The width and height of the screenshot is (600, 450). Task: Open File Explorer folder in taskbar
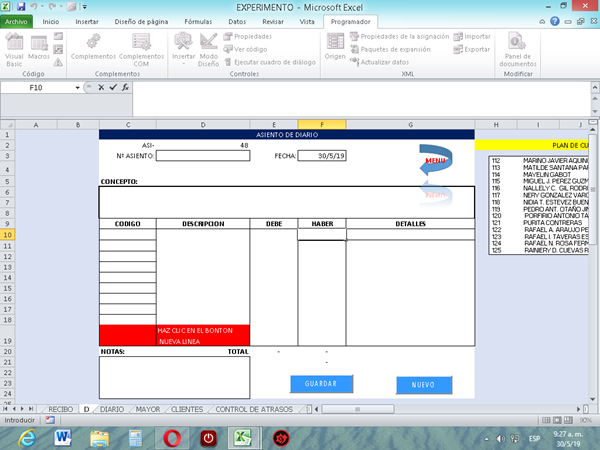point(99,438)
